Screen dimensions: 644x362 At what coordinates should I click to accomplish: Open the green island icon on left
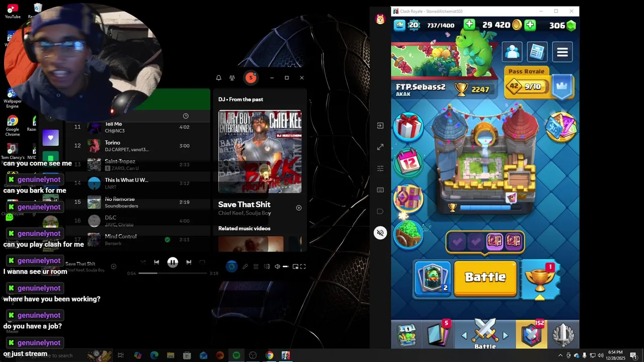coord(409,234)
